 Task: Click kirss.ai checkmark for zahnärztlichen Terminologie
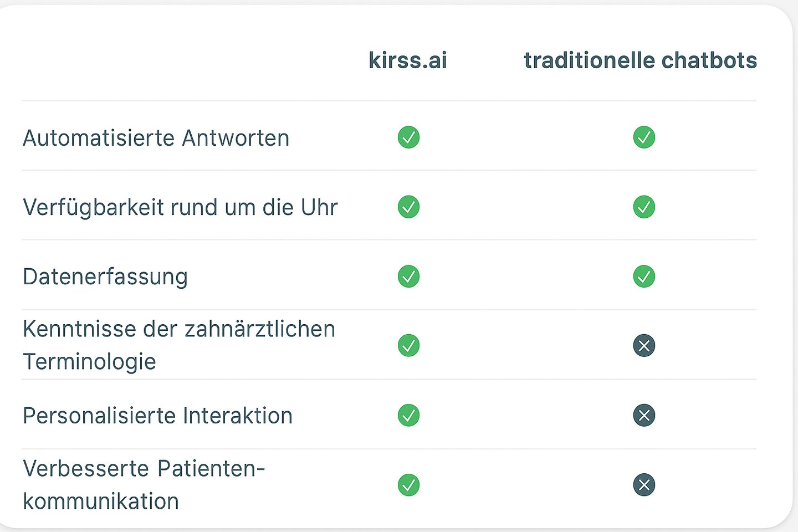[408, 346]
